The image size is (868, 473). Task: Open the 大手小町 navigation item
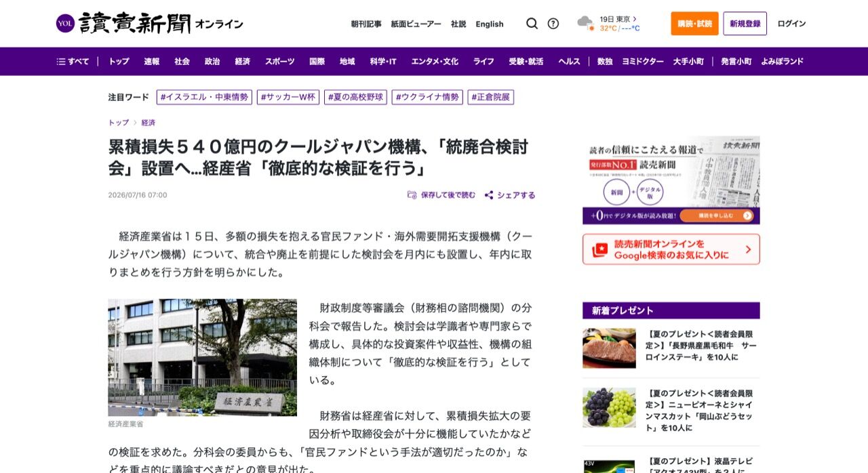click(x=688, y=61)
